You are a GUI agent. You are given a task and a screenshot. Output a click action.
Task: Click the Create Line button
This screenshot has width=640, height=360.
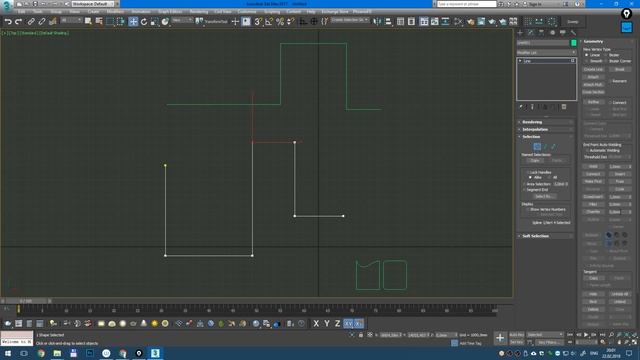[x=593, y=69]
